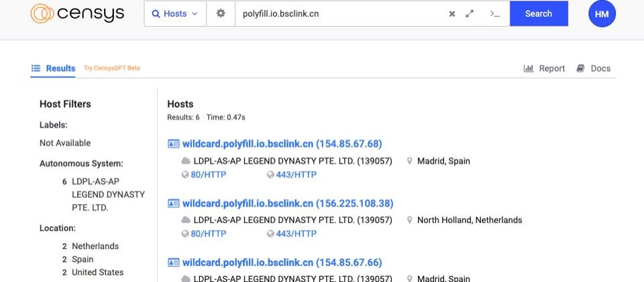This screenshot has width=644, height=282.
Task: Open the search settings gear icon
Action: point(221,13)
